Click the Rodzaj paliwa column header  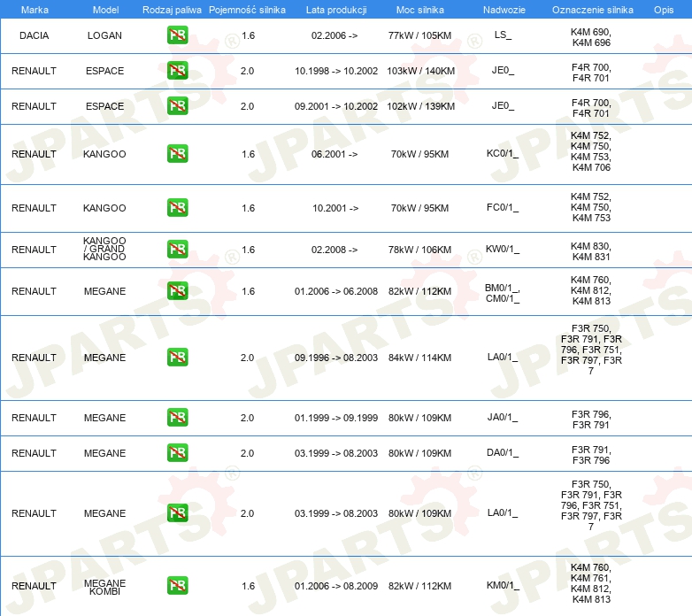coord(172,10)
